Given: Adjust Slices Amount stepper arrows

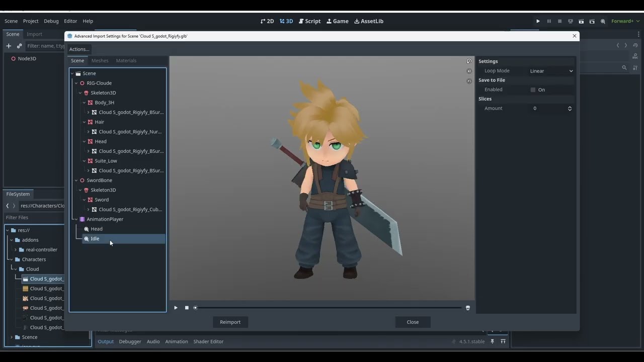Looking at the screenshot, I should pyautogui.click(x=570, y=108).
